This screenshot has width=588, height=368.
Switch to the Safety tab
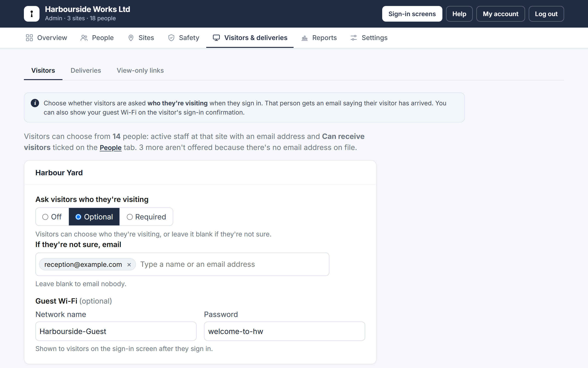(x=184, y=38)
